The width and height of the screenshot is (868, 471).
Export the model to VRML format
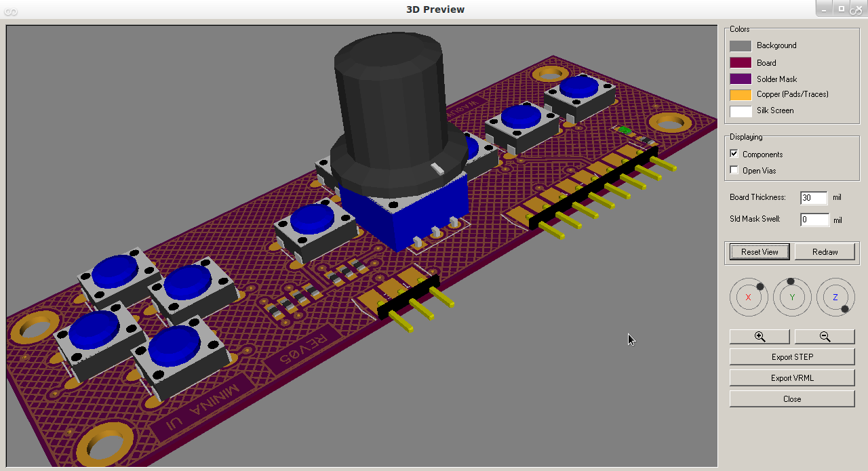(791, 377)
